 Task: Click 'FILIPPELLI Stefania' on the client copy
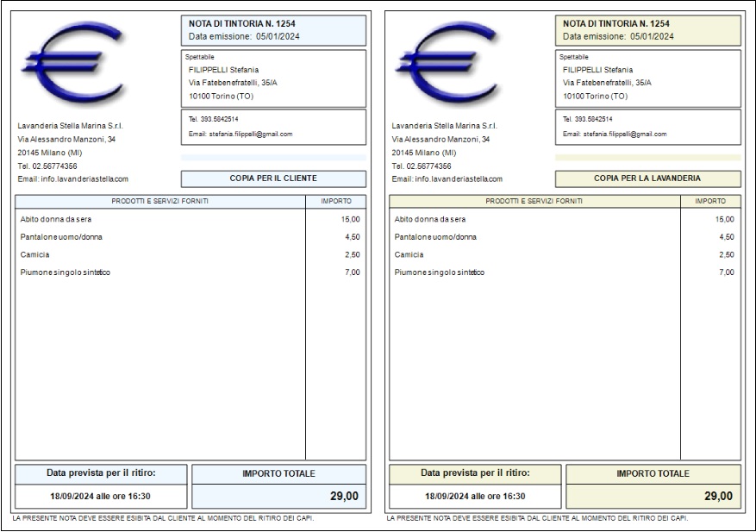point(224,70)
